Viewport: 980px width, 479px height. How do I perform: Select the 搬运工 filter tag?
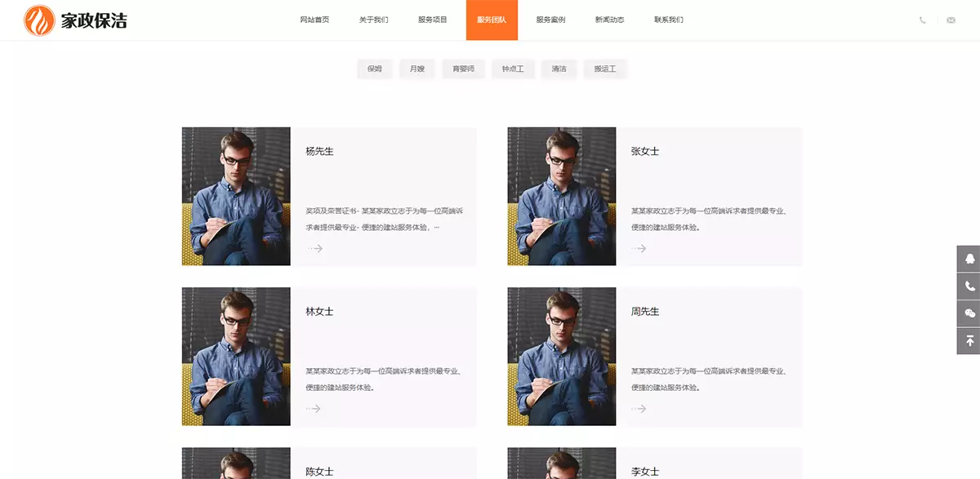tap(605, 69)
